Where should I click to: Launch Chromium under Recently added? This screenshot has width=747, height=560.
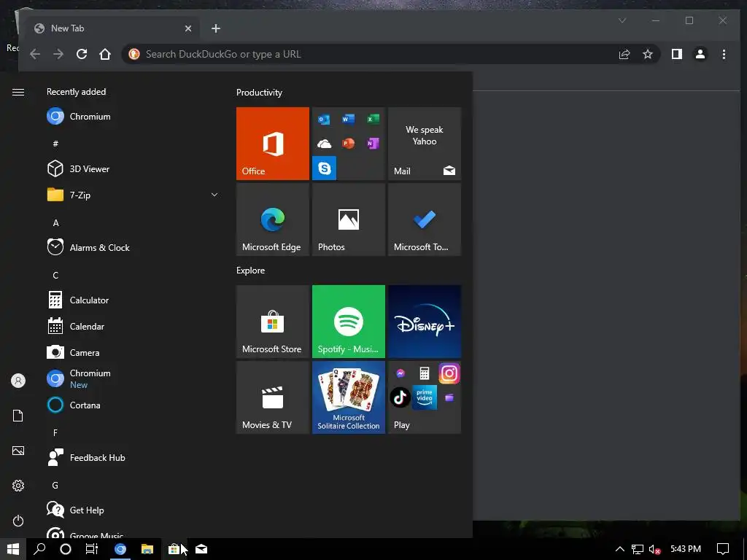pos(133,116)
